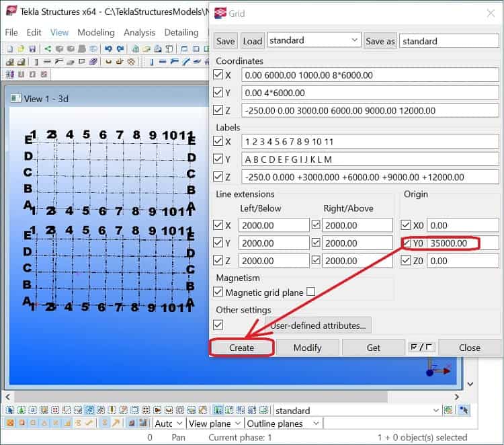Open the Analysis menu

coord(140,32)
